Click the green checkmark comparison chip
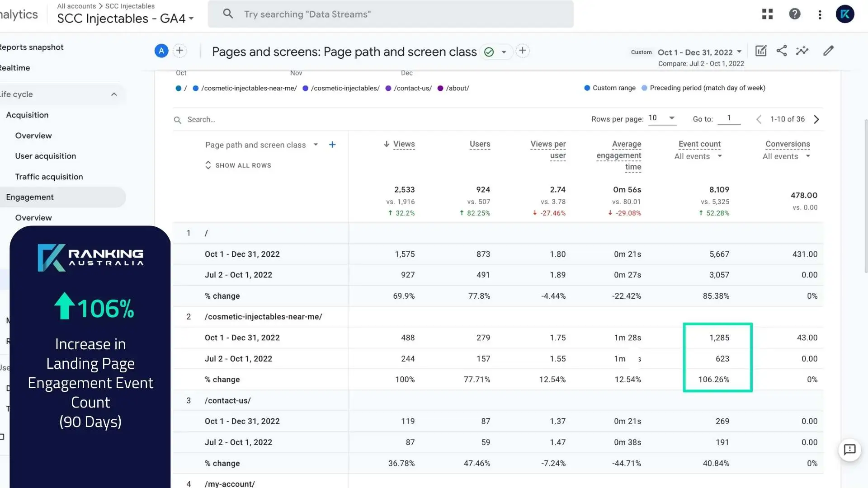868x488 pixels. coord(489,52)
